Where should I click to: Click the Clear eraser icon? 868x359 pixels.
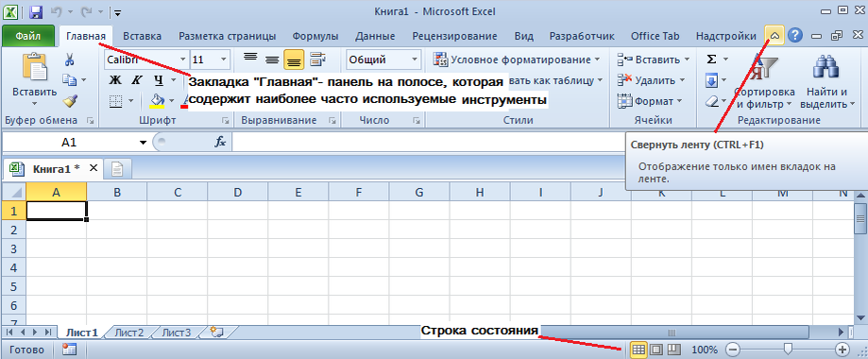point(711,101)
